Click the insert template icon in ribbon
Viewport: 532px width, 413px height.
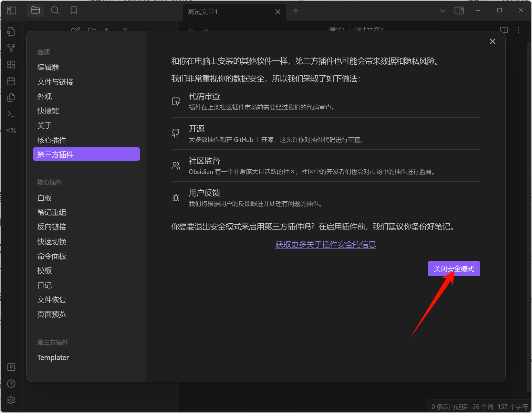(11, 97)
